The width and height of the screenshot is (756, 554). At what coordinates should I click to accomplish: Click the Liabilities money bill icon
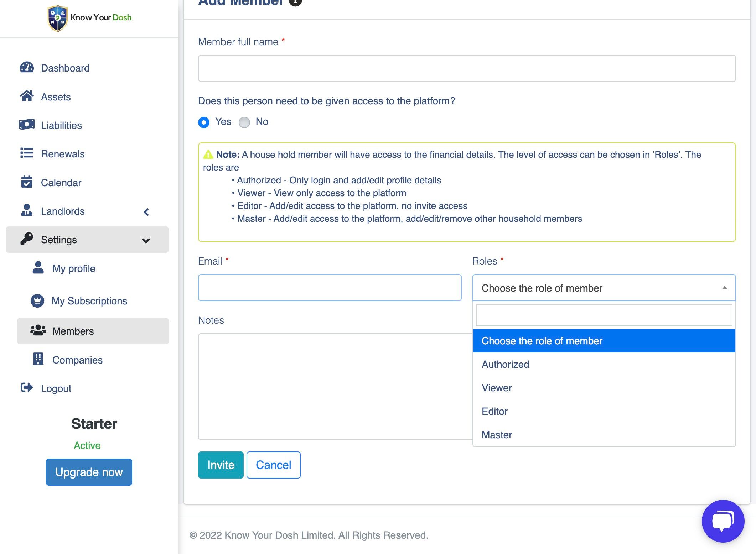[27, 125]
